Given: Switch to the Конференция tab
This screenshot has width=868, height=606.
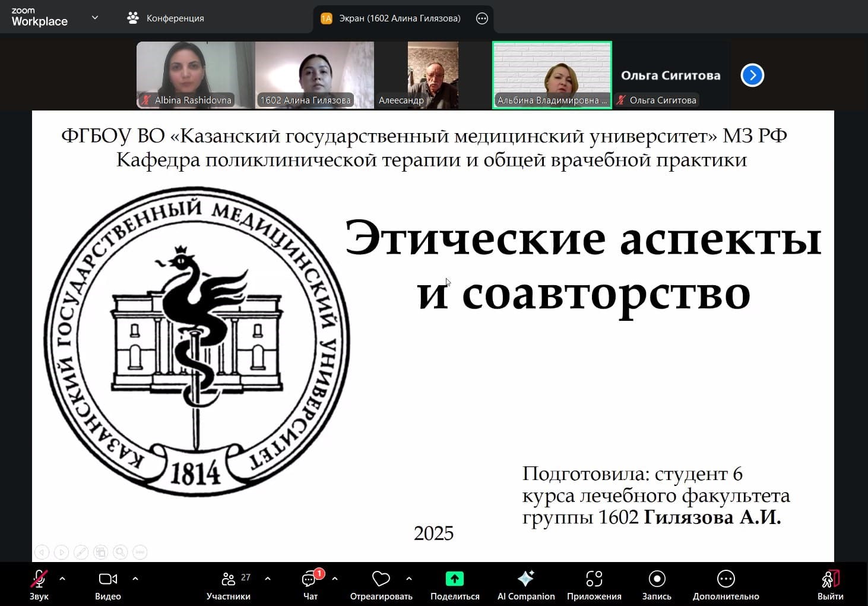Looking at the screenshot, I should (x=166, y=18).
